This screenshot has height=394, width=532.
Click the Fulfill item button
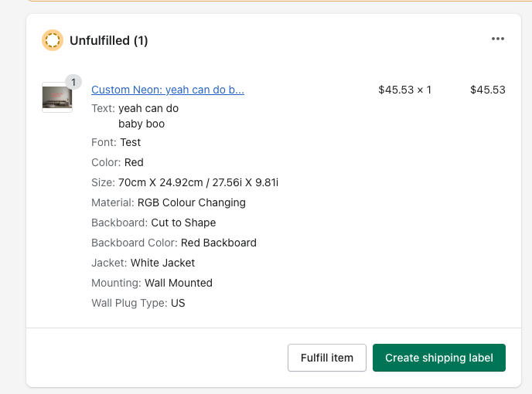click(326, 358)
